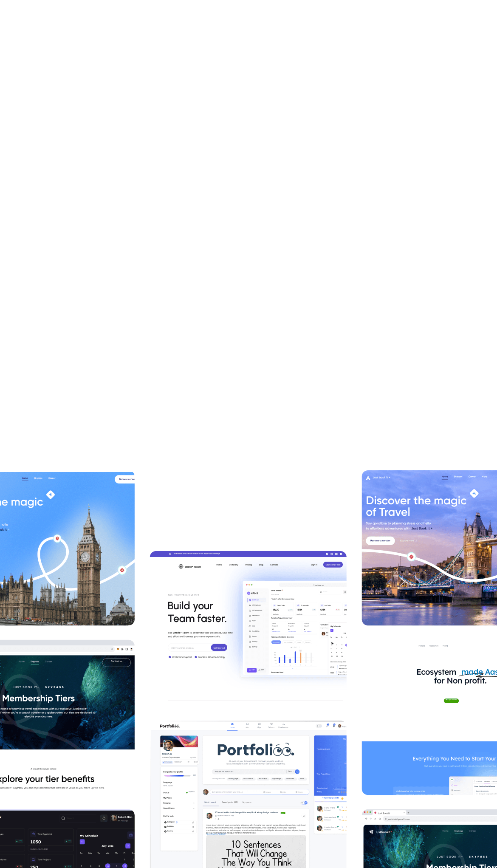Click the HRMS dashboard search icon
497x868 pixels.
[x=321, y=592]
